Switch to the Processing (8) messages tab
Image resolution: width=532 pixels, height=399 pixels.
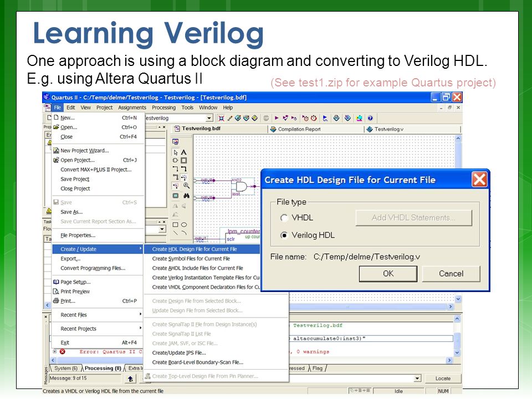pos(103,369)
